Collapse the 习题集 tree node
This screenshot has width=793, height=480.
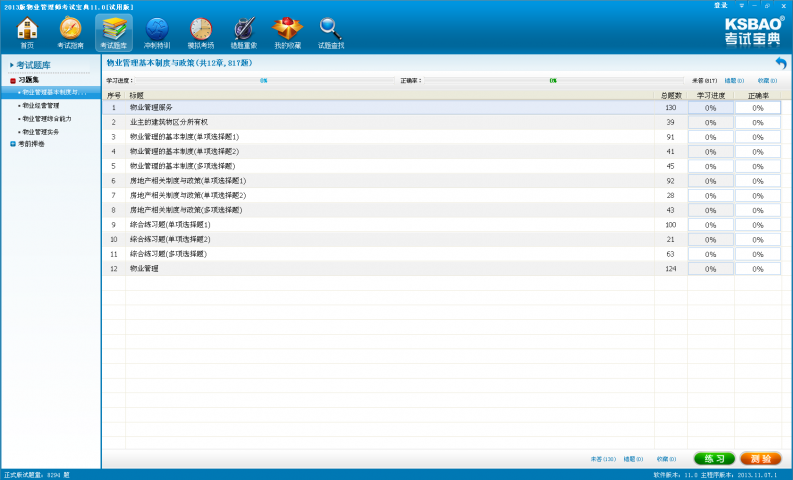coord(13,80)
